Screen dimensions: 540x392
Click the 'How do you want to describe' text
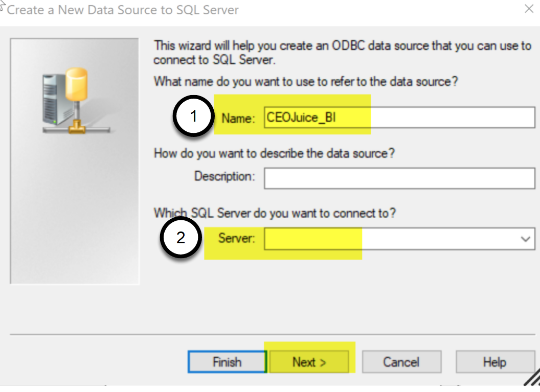coord(274,153)
